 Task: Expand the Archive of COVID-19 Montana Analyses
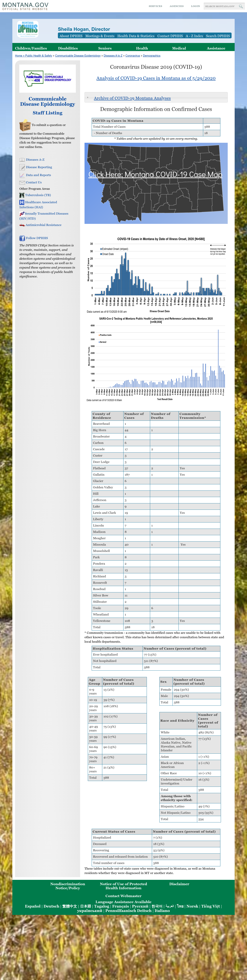[x=132, y=98]
